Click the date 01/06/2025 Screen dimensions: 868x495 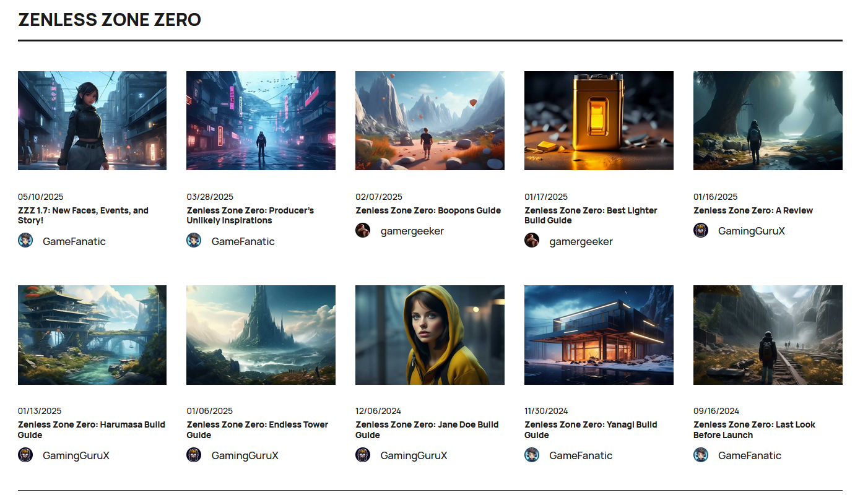(210, 411)
